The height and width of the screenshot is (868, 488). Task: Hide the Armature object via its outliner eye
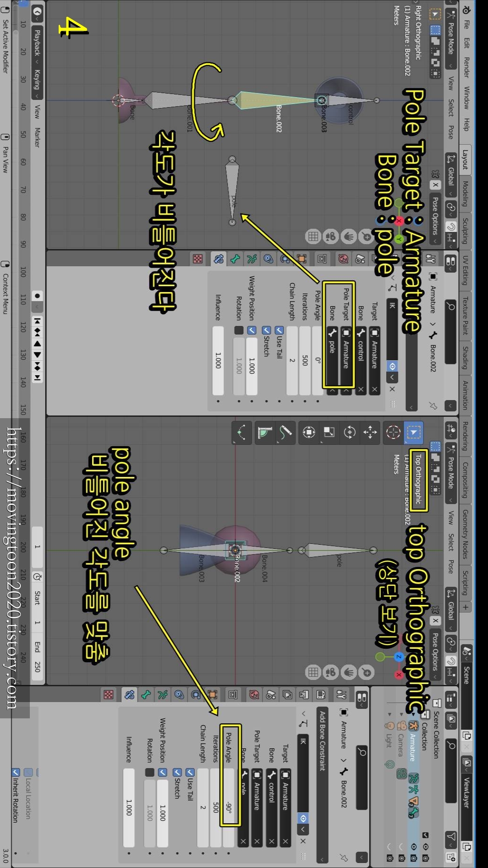413,846
